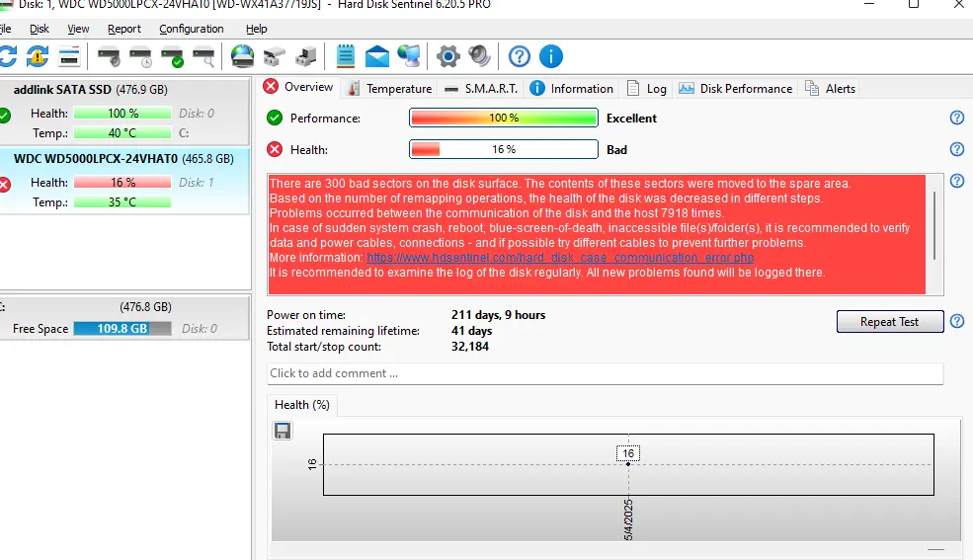Click help icon beside red warning text
Screen dimensions: 973x560
[x=957, y=181]
